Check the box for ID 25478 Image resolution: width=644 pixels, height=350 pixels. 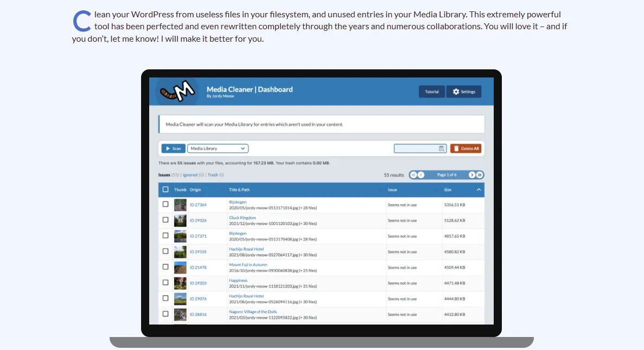[x=165, y=267]
